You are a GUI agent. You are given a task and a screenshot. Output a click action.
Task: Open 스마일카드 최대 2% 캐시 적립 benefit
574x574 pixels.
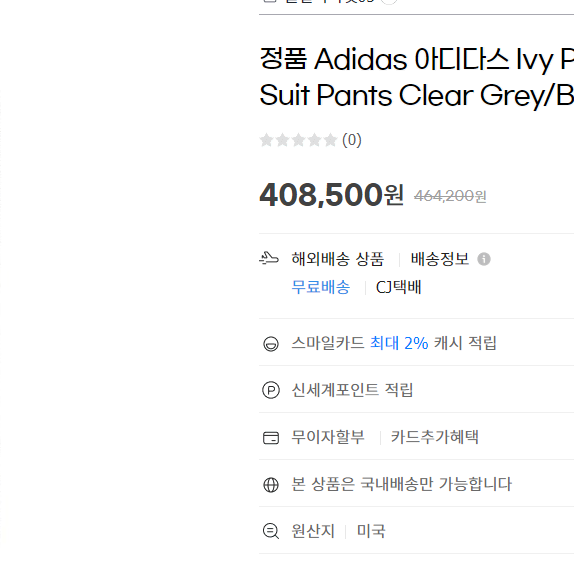394,343
